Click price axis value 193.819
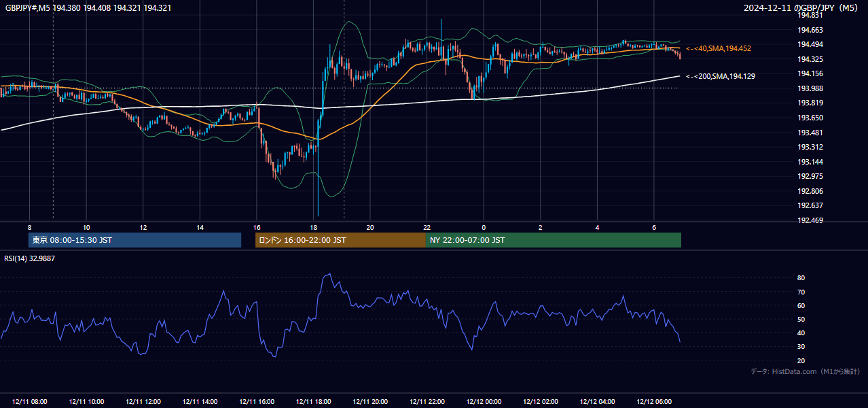 810,103
